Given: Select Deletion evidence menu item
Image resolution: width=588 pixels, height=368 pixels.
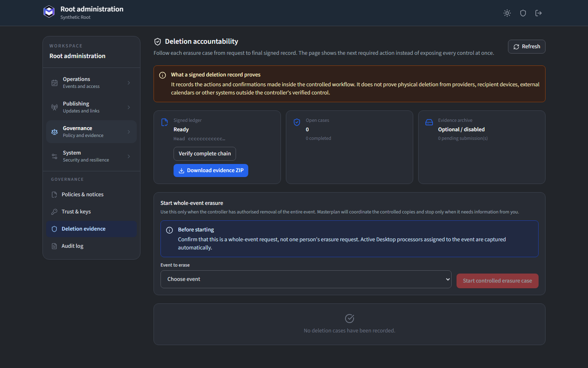Looking at the screenshot, I should pos(91,229).
